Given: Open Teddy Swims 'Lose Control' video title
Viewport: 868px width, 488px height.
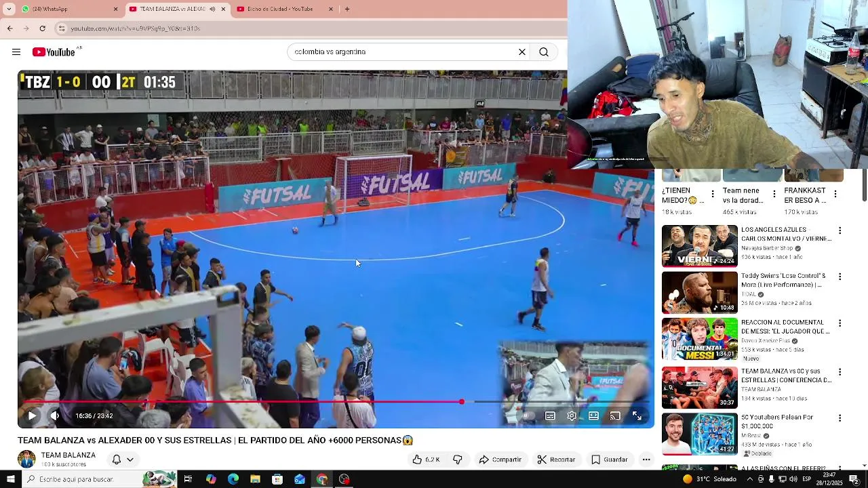Looking at the screenshot, I should click(783, 280).
